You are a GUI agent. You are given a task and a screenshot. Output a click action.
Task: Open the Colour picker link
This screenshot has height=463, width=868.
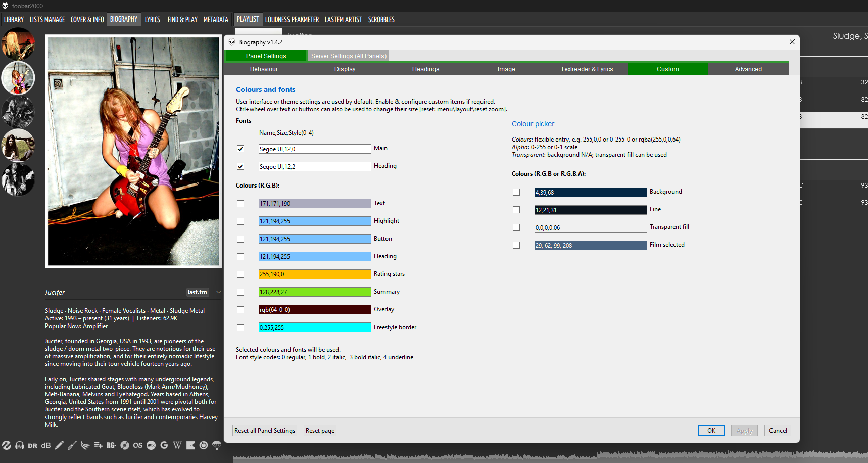[x=533, y=124]
